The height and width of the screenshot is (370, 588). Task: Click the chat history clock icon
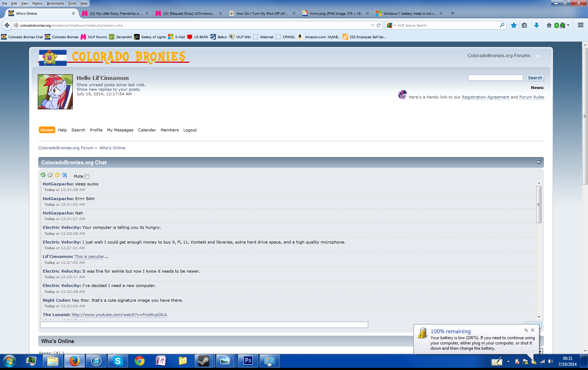[50, 175]
